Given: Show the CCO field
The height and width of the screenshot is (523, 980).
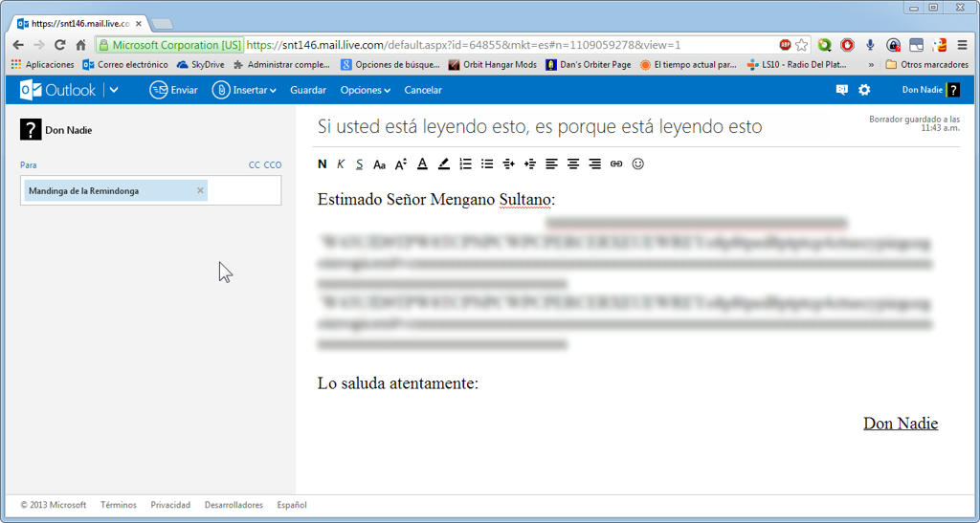Looking at the screenshot, I should pyautogui.click(x=273, y=164).
